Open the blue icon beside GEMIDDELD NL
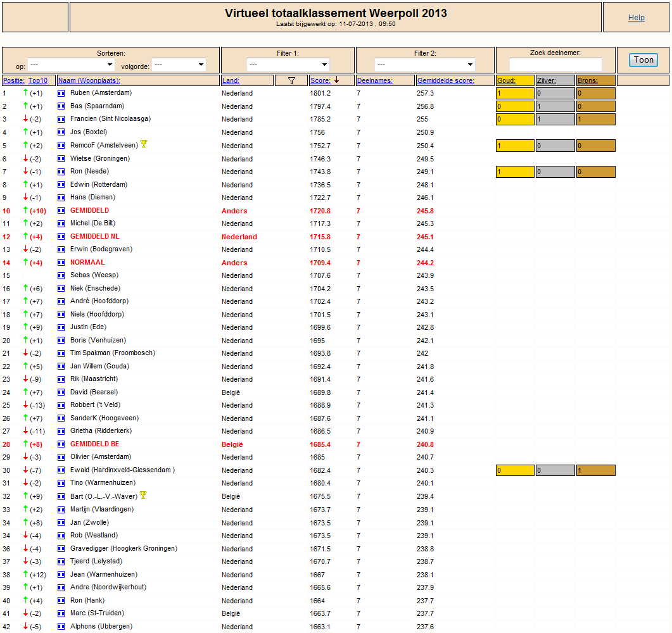The width and height of the screenshot is (672, 633). (61, 236)
